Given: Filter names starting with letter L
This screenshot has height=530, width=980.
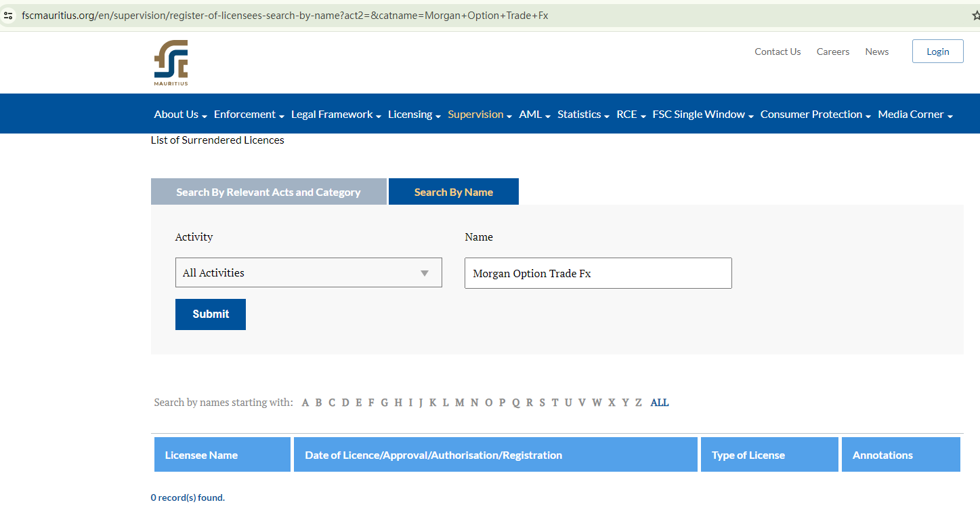Looking at the screenshot, I should coord(446,403).
